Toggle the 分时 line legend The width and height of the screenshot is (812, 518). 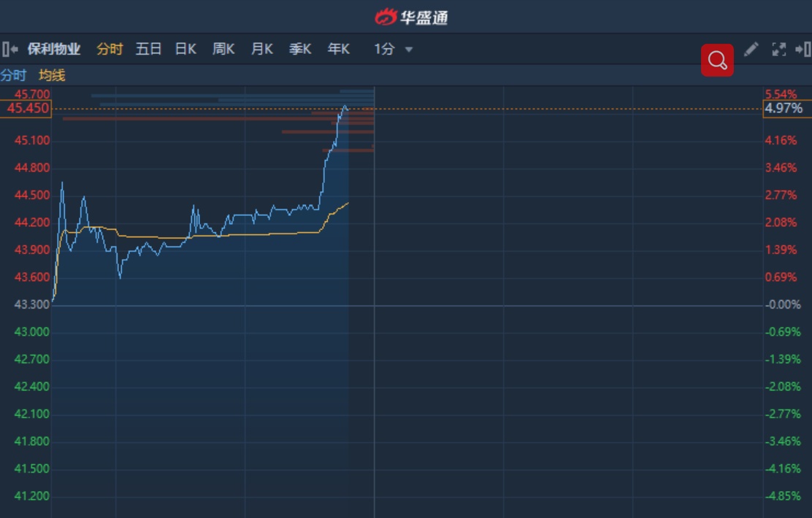point(13,76)
